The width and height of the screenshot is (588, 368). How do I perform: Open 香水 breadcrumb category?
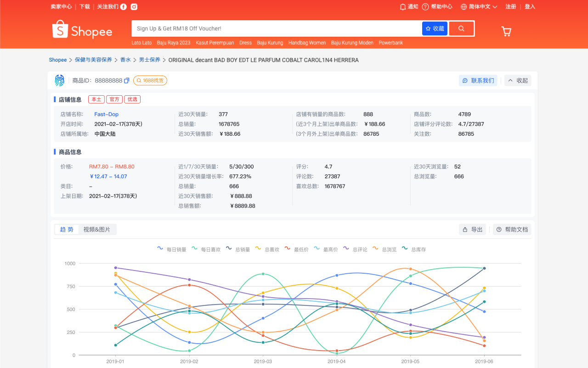125,60
